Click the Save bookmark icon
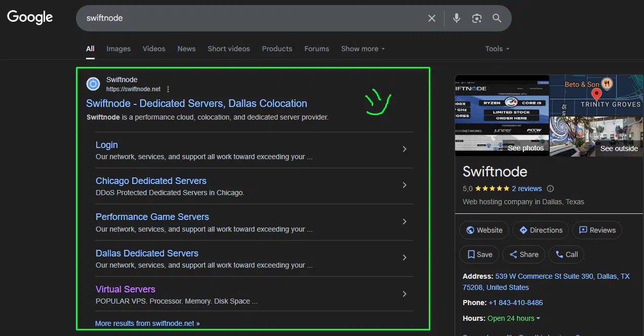Screen dimensions: 644x336 471,254
